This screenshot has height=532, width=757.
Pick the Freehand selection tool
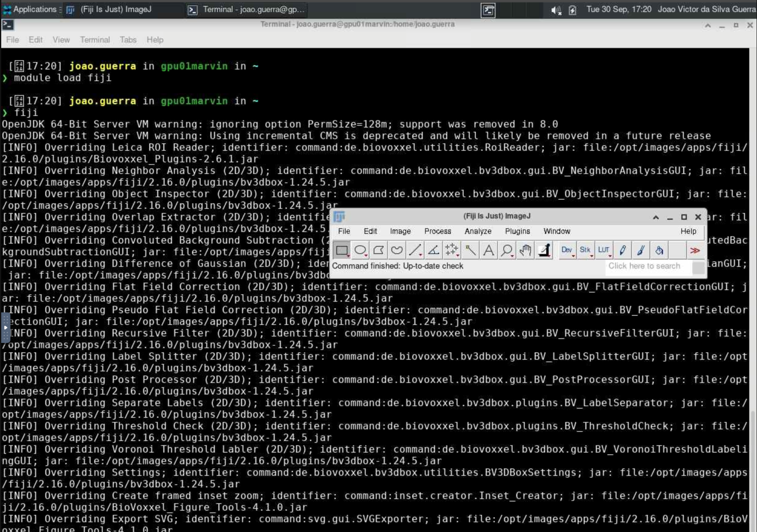point(397,250)
